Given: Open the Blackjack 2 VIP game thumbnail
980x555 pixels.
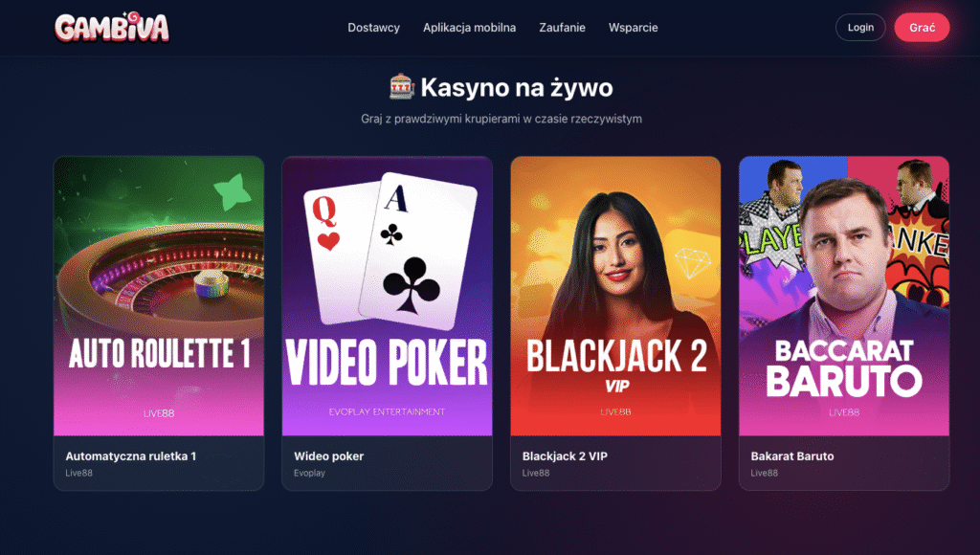Looking at the screenshot, I should [615, 296].
